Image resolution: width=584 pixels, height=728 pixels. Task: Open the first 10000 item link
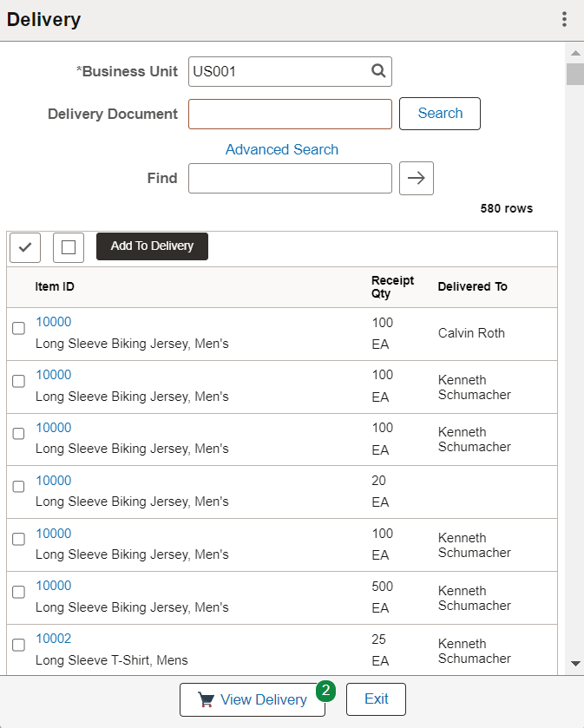click(53, 321)
